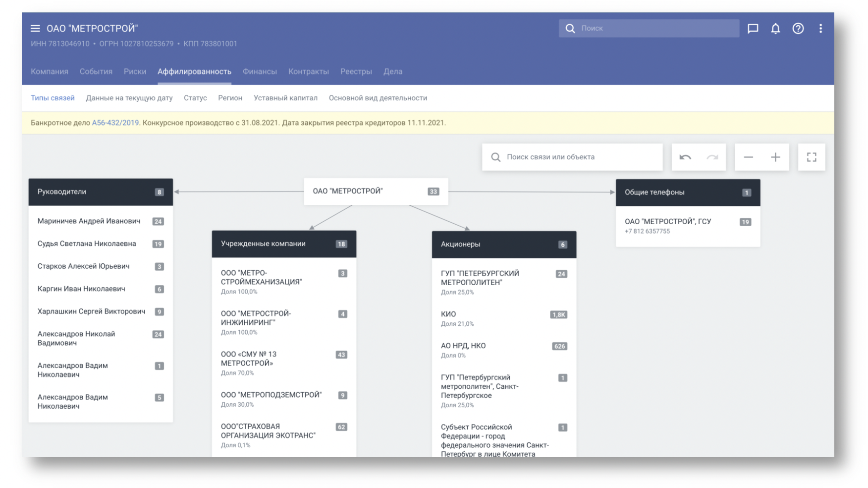868x488 pixels.
Task: Select the central ОАО "МЕТРОСТРОЙ" node
Action: click(x=376, y=191)
